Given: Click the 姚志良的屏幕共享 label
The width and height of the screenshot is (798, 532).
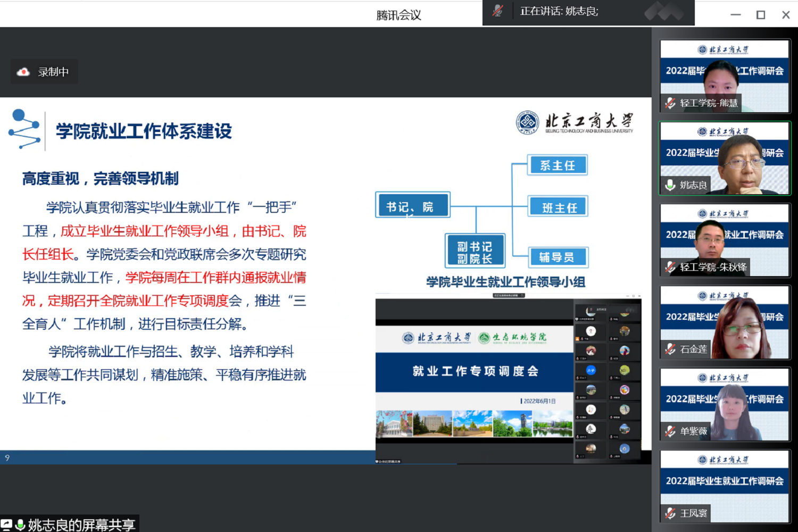Looking at the screenshot, I should [81, 525].
